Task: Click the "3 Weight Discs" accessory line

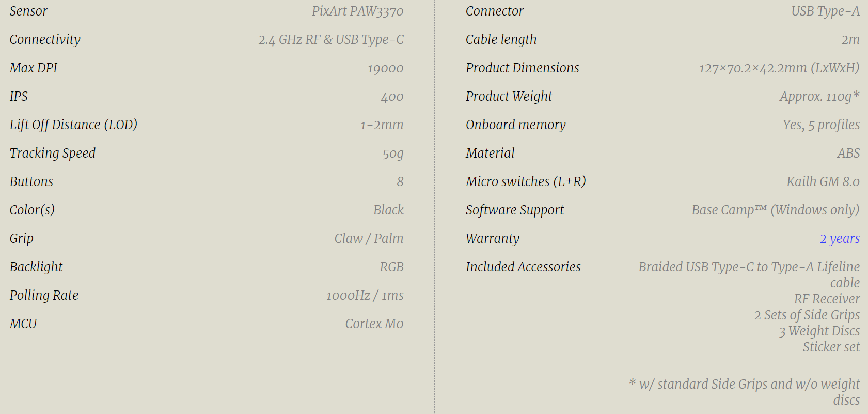Action: (819, 331)
